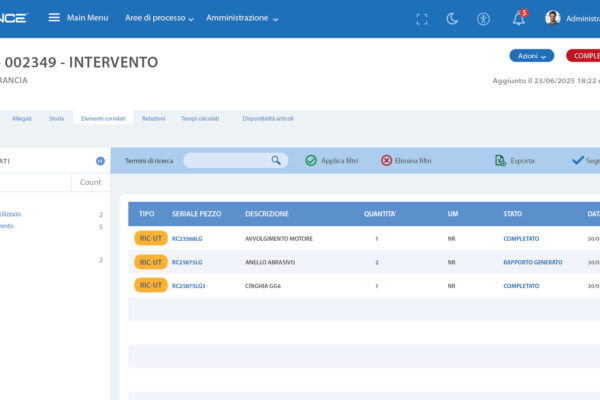Sort by QUANTITA' column header
The height and width of the screenshot is (400, 600).
pos(380,214)
